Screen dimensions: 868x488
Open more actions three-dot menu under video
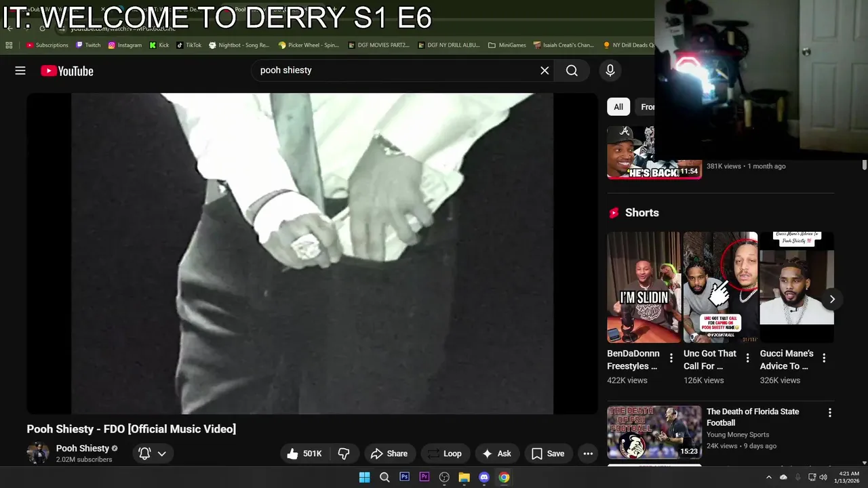pos(588,453)
